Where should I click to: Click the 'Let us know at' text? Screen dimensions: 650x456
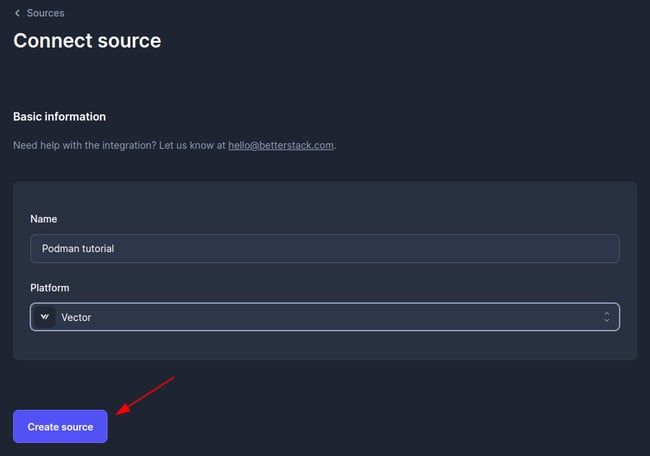192,145
